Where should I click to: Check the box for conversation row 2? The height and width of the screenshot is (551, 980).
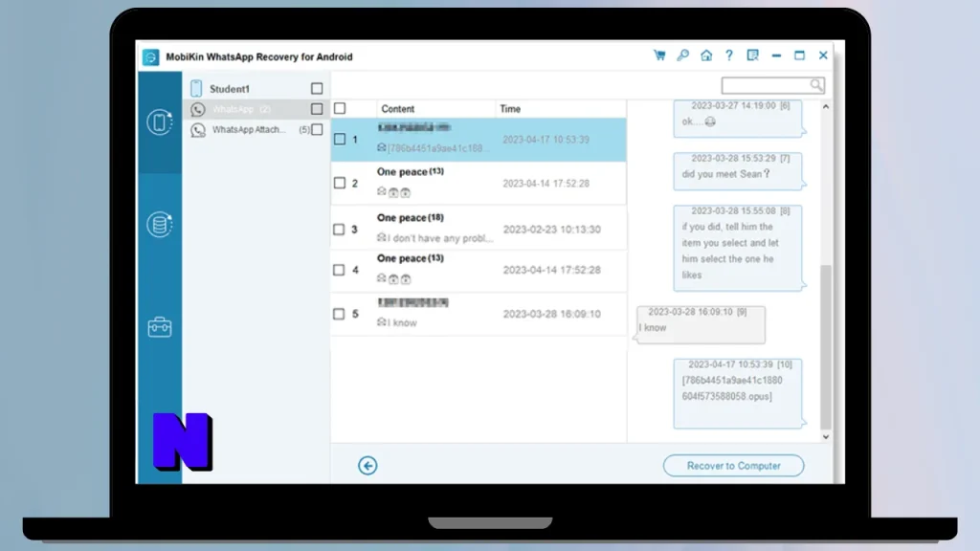340,183
